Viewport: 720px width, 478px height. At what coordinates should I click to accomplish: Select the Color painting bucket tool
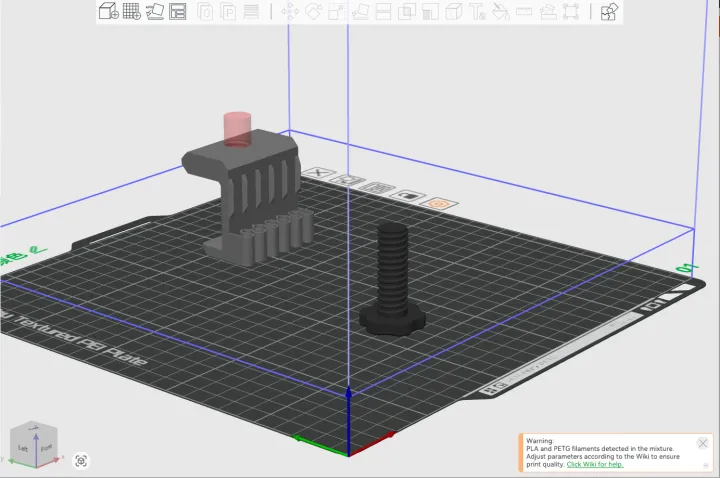tap(501, 11)
